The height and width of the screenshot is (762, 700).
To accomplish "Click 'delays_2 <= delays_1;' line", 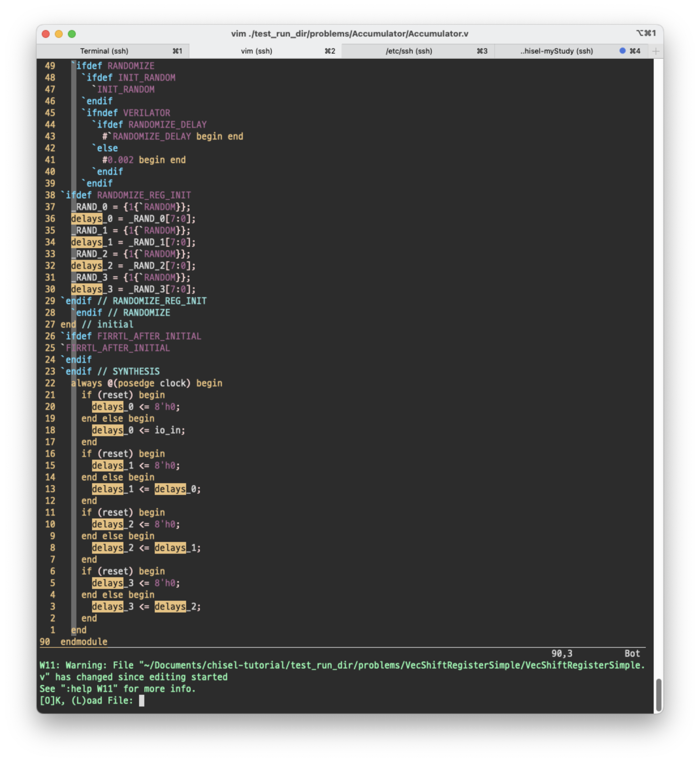I will [x=147, y=548].
